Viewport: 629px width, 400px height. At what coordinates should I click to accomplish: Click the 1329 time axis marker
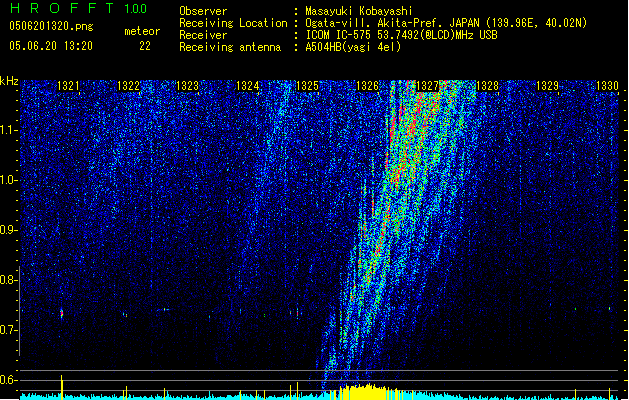click(x=548, y=86)
